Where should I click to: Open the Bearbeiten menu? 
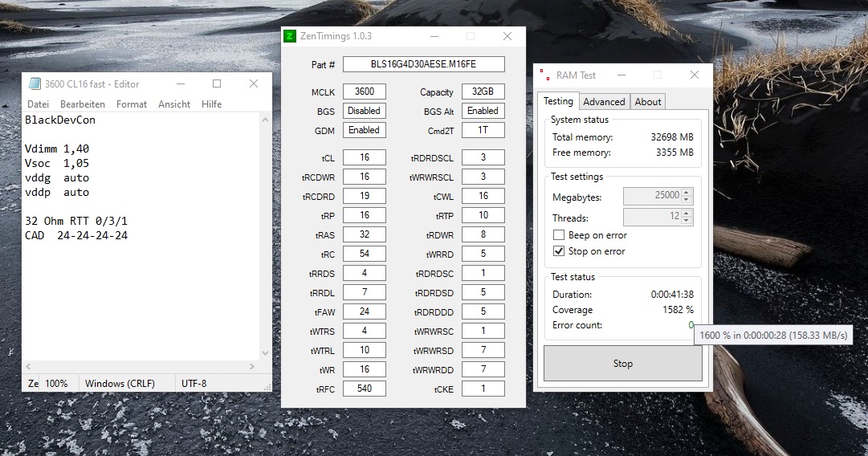click(83, 104)
